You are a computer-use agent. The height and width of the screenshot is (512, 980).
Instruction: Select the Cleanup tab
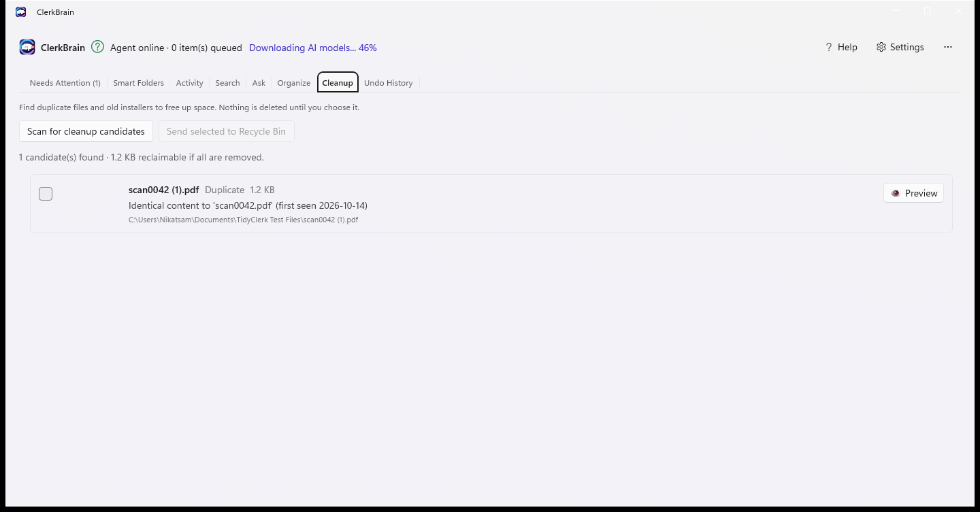tap(338, 83)
